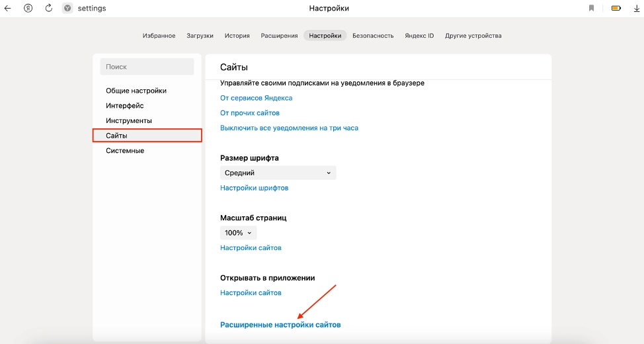644x344 pixels.
Task: Open Настройки сайтов under Открывать в приложении
Action: coord(251,293)
